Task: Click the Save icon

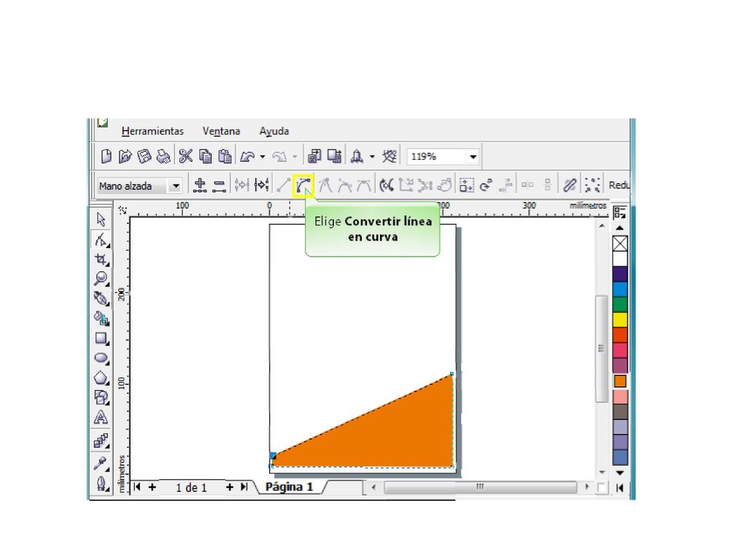Action: click(144, 156)
